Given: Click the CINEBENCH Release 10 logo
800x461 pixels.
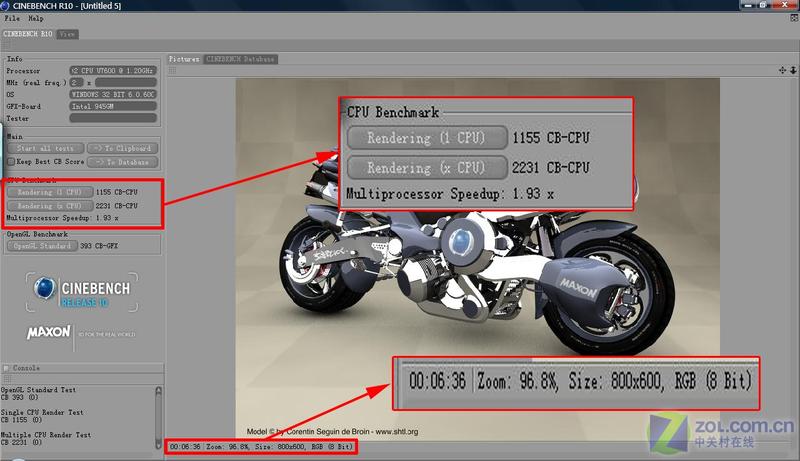Looking at the screenshot, I should tap(82, 292).
